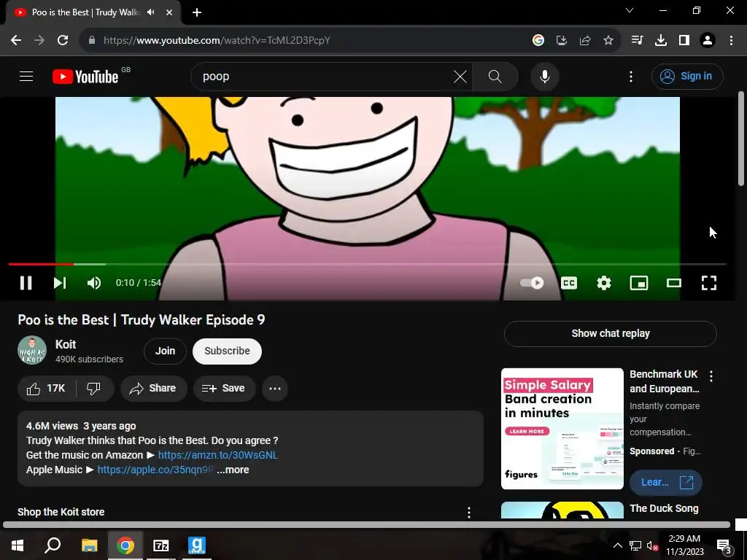Open the Koit channel name link
Screen dimensions: 747x560
pos(66,344)
